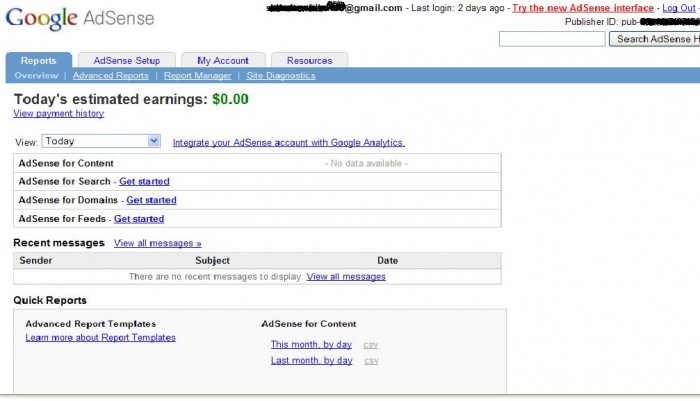Click View all messages inside the messages table
The height and width of the screenshot is (401, 700).
coord(346,276)
